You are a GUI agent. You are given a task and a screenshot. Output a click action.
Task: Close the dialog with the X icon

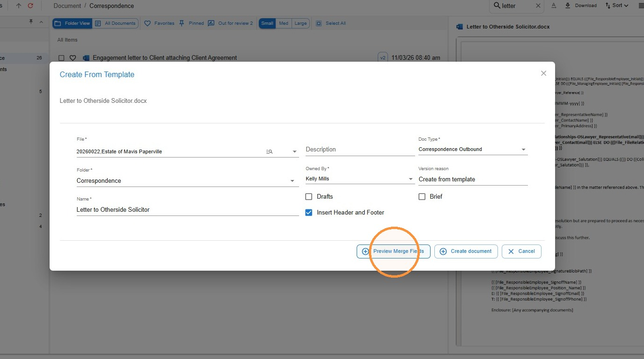(543, 73)
